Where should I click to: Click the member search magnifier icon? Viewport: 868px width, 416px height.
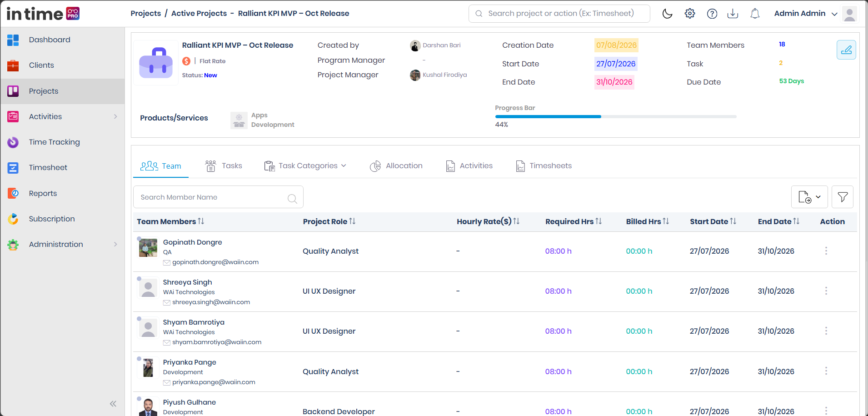tap(292, 198)
